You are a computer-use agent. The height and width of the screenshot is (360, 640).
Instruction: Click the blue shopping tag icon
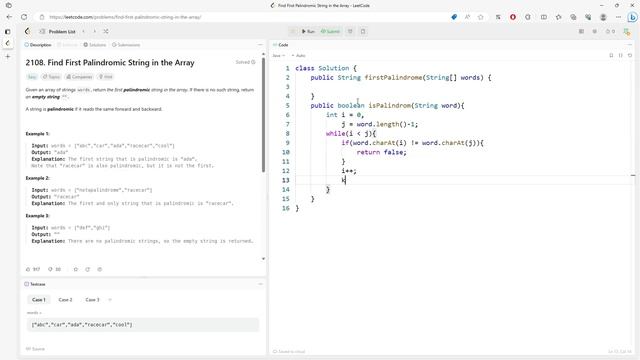pyautogui.click(x=454, y=17)
